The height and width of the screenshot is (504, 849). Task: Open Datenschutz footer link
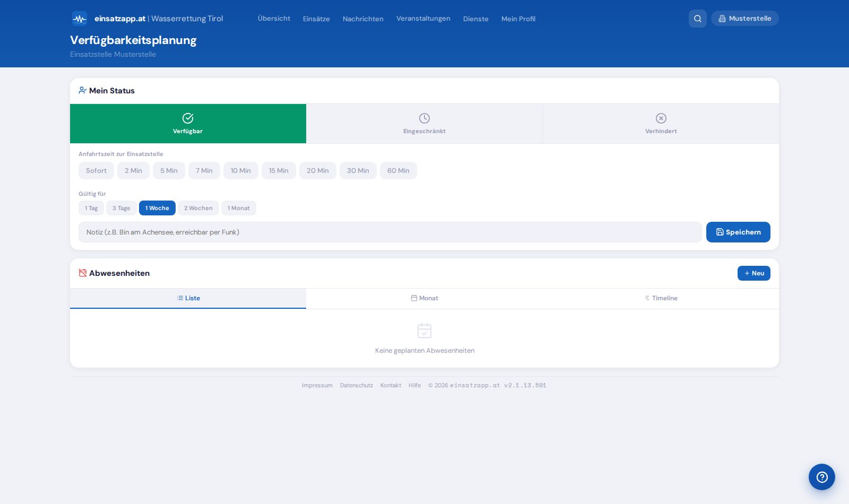coord(357,385)
